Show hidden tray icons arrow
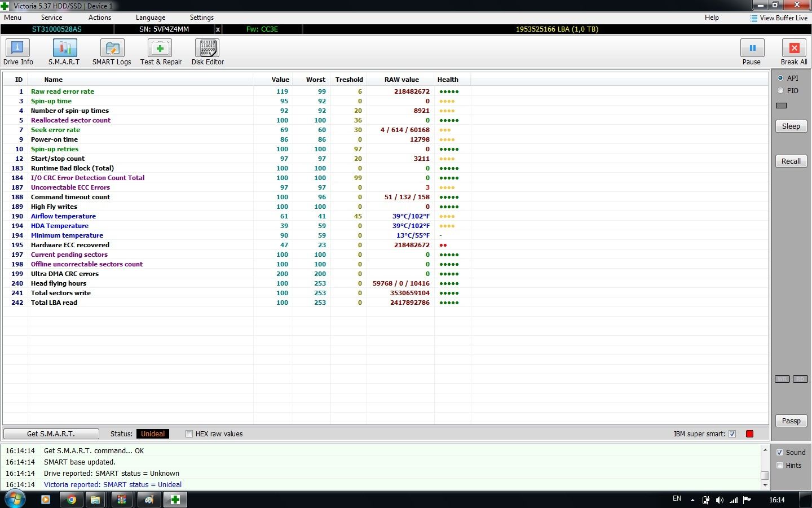The width and height of the screenshot is (812, 508). pyautogui.click(x=692, y=500)
